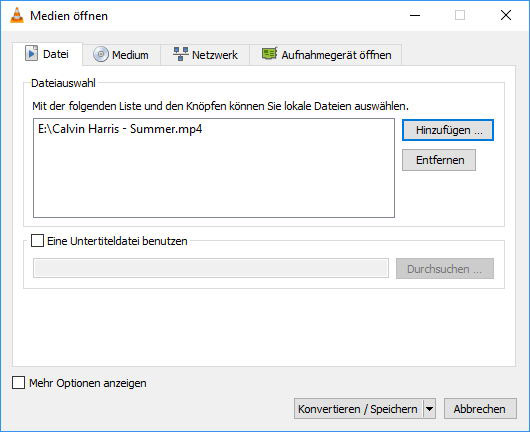This screenshot has height=432, width=530.
Task: Click the Datei tab file-play icon
Action: click(x=31, y=53)
